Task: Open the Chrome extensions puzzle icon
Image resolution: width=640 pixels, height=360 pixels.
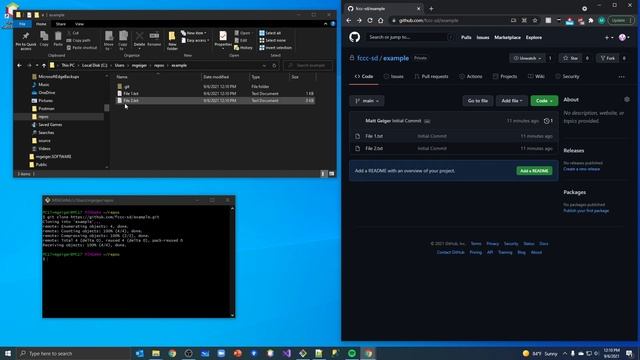Action: point(591,20)
